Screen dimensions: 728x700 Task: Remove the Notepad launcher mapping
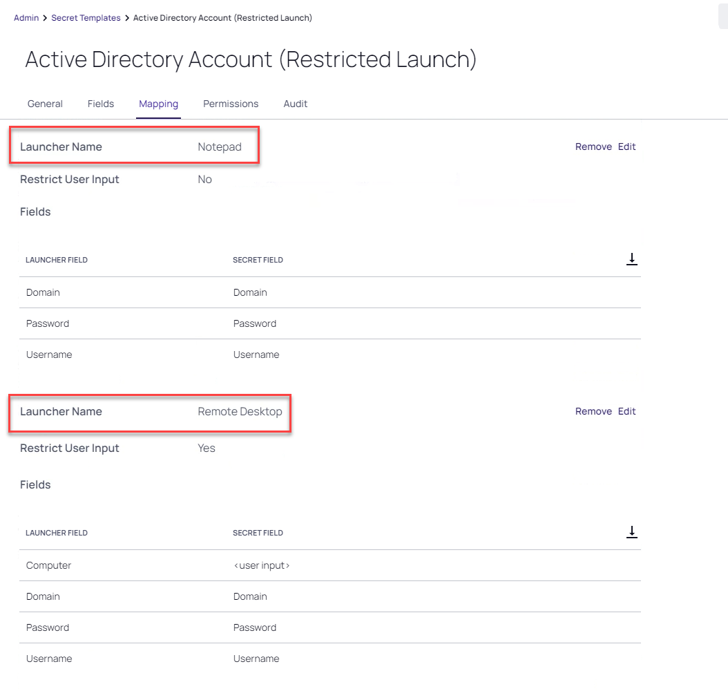pyautogui.click(x=593, y=146)
